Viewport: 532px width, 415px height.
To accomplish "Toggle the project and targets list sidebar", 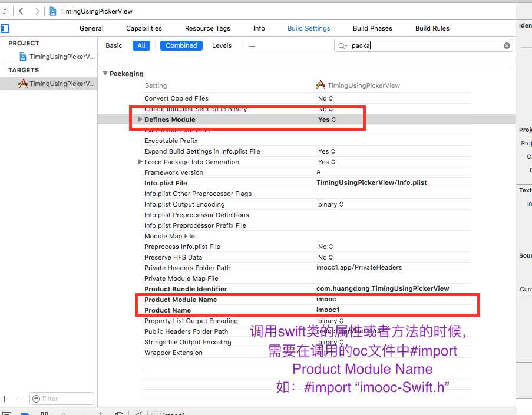I will 5,28.
